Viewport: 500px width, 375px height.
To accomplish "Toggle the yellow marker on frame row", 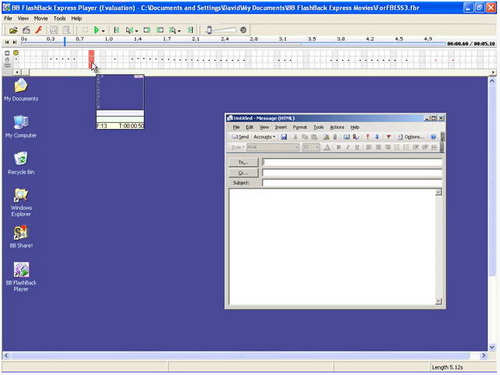I will 16,53.
